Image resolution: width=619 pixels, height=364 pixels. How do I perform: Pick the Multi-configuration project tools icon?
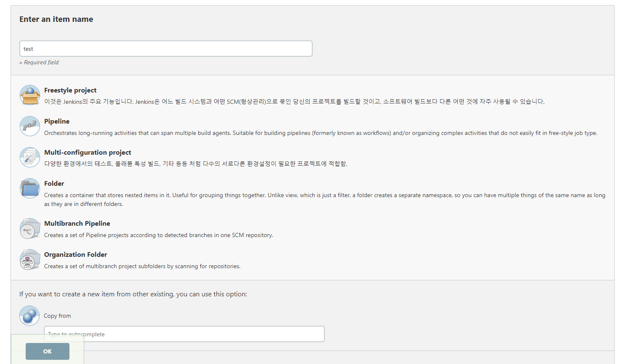pyautogui.click(x=30, y=157)
